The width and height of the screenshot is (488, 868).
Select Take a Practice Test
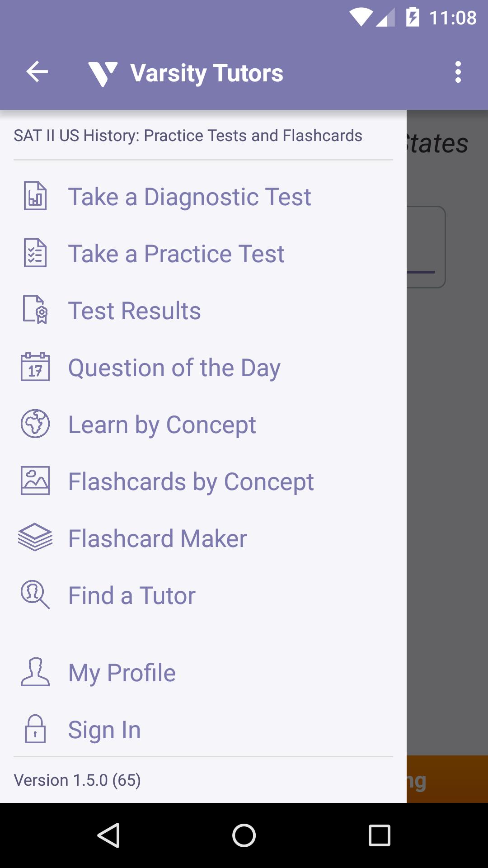tap(176, 254)
